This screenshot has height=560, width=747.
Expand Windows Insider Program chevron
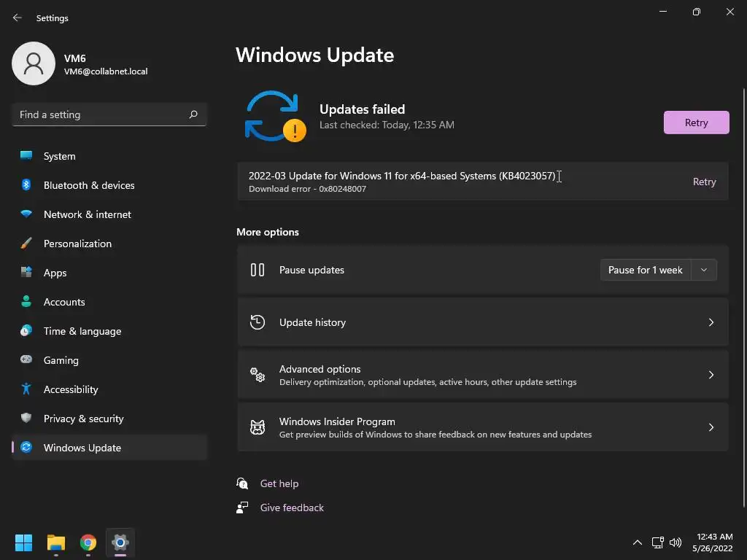click(x=711, y=427)
